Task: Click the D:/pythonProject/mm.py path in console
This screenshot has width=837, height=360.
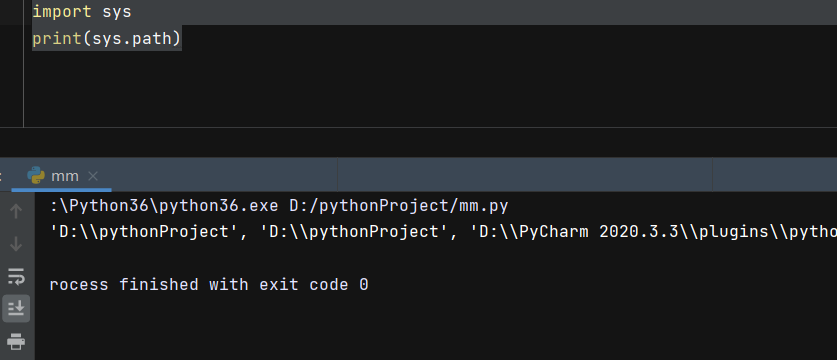Action: (x=399, y=206)
